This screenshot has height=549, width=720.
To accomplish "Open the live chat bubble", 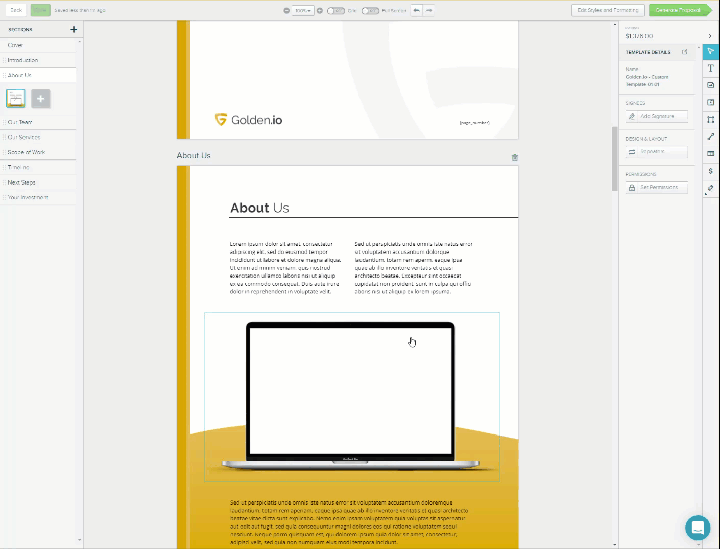I will (x=698, y=527).
